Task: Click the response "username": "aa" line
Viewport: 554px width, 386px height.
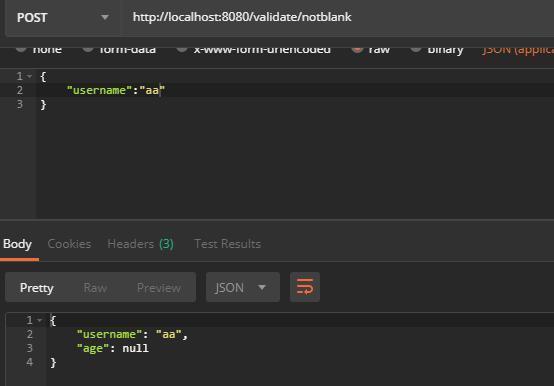Action: click(132, 334)
